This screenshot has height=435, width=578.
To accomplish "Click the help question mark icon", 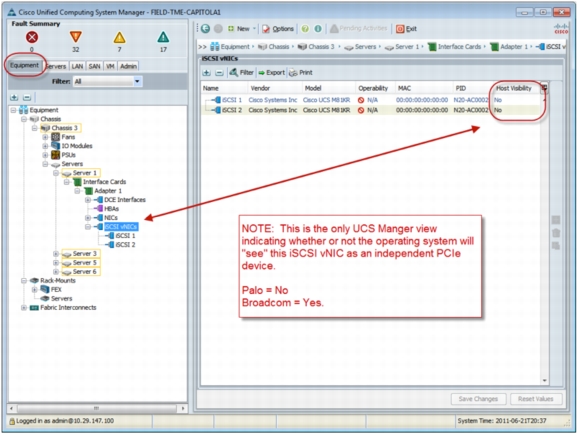I will point(305,28).
